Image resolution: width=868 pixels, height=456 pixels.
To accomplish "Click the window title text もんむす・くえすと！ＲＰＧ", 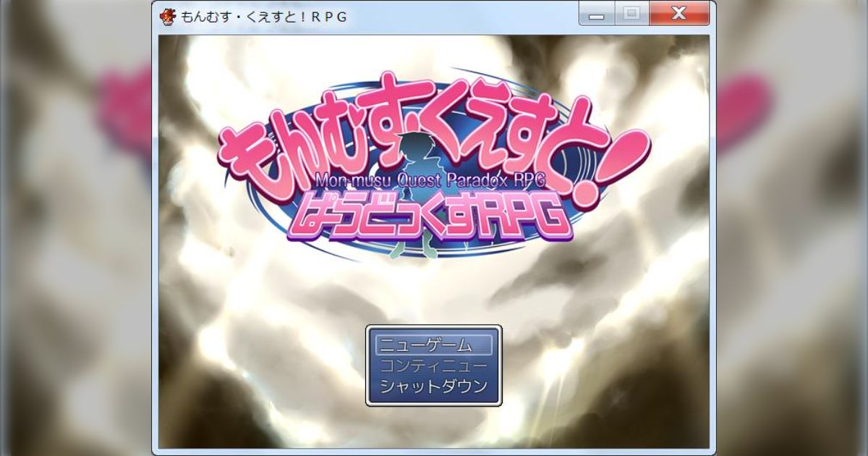I will point(264,17).
